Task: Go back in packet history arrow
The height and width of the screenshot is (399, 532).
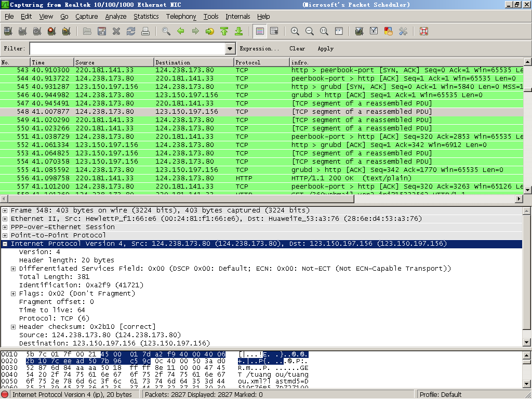Action: [181, 31]
